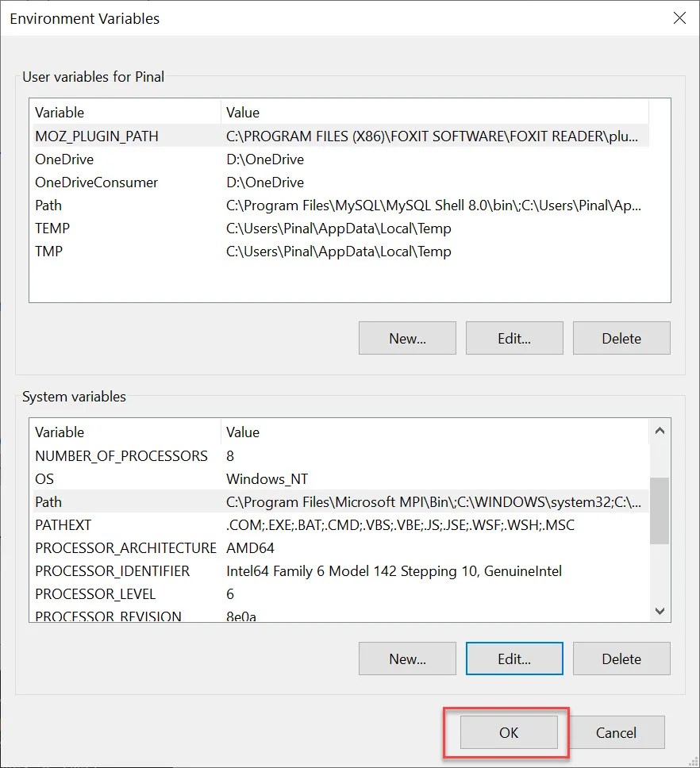Screen dimensions: 700x768
Task: Select the PATHEXT system variable
Action: [64, 524]
